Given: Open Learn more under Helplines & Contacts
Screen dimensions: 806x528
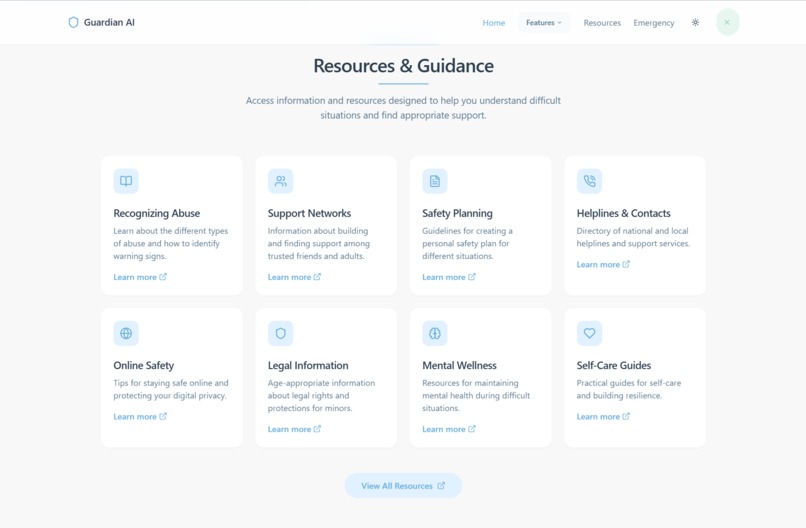Looking at the screenshot, I should tap(603, 264).
